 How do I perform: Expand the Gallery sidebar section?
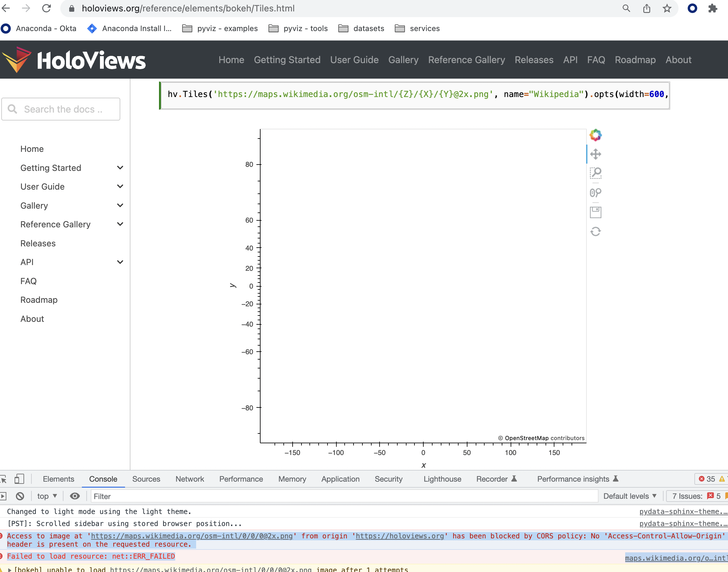(x=120, y=205)
